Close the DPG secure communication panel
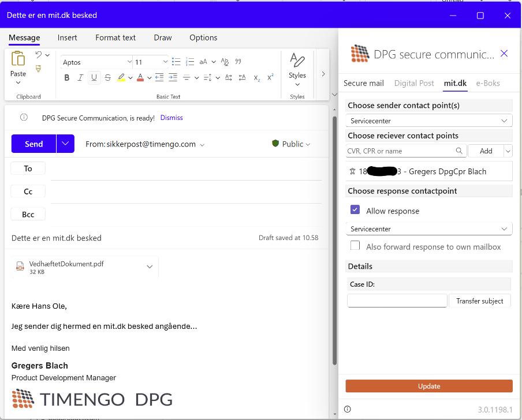 click(x=504, y=53)
